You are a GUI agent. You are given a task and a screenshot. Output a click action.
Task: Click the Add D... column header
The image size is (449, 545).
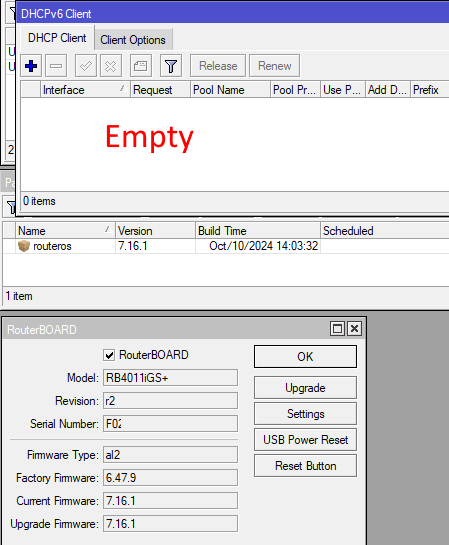coord(388,90)
